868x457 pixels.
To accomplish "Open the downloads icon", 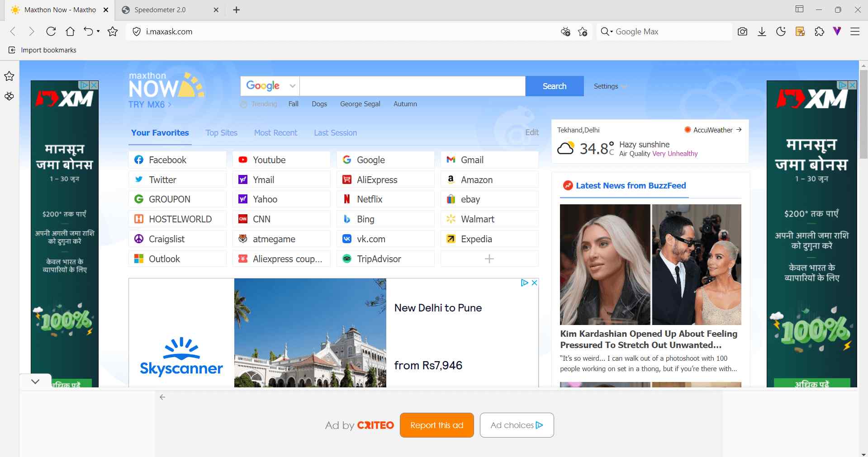I will click(x=762, y=31).
